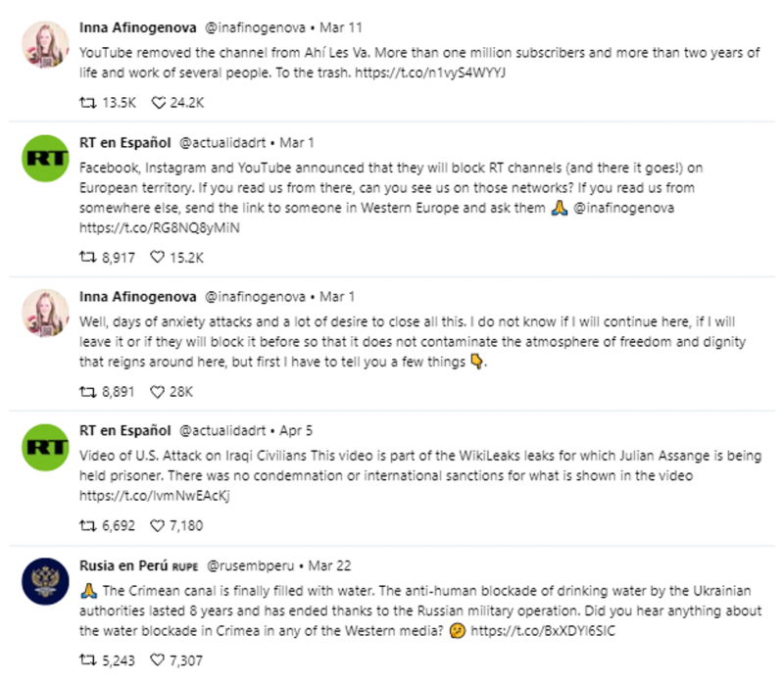
Task: Retweet Inna's anxiety attacks tweet
Action: [87, 392]
